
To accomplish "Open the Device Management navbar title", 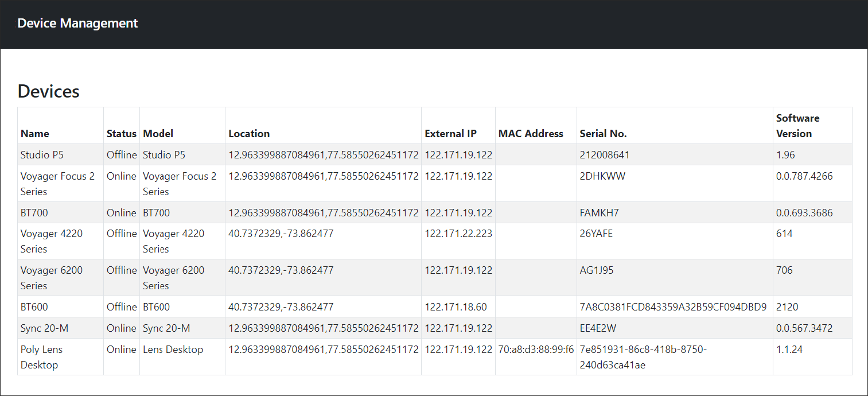I will [77, 24].
